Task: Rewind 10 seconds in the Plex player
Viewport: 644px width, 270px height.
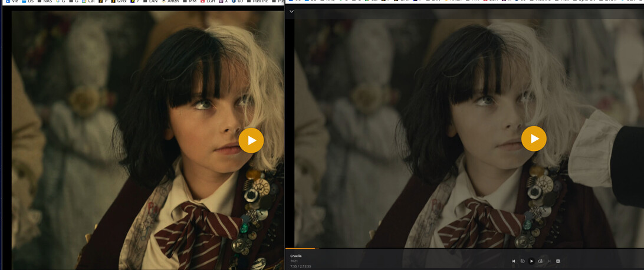Action: click(523, 261)
